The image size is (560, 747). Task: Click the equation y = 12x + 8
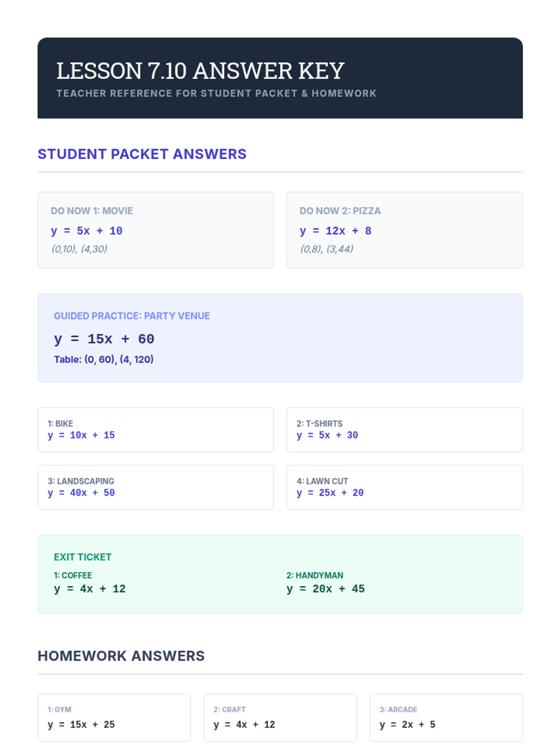coord(335,231)
